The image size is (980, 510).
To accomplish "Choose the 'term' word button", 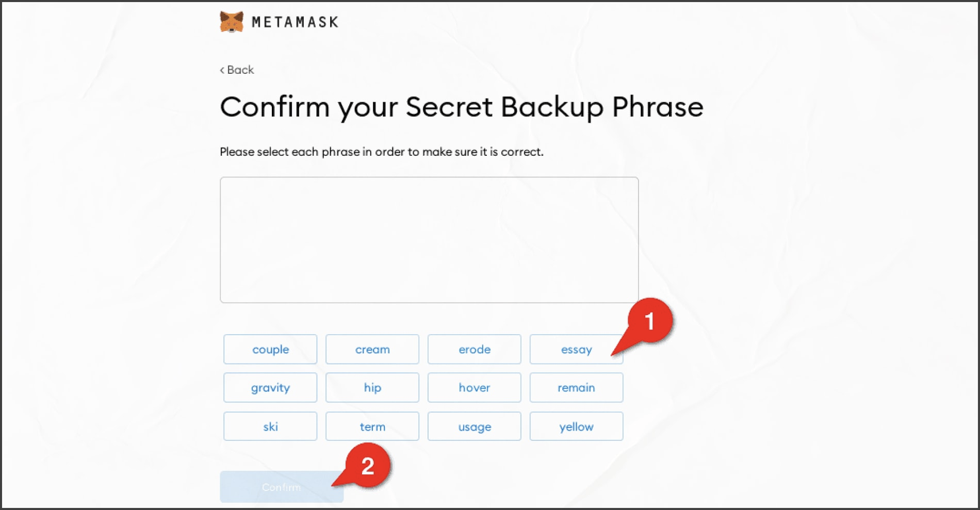I will click(x=372, y=426).
